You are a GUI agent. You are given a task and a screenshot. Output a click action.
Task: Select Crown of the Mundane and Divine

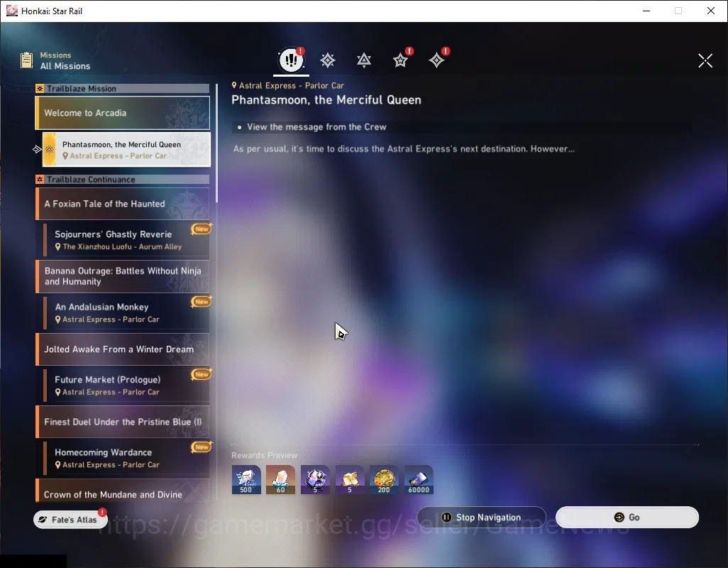click(123, 491)
